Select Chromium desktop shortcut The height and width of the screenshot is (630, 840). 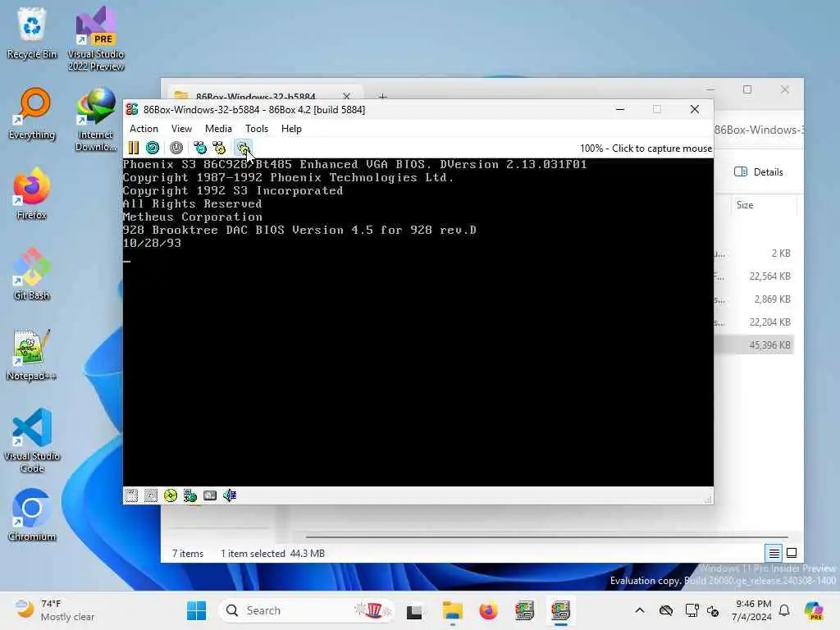32,515
